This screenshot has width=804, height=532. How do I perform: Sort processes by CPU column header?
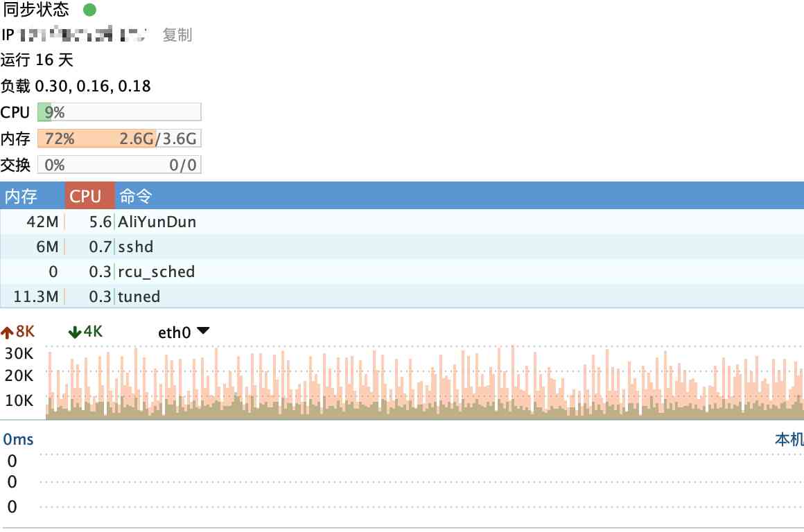(89, 195)
